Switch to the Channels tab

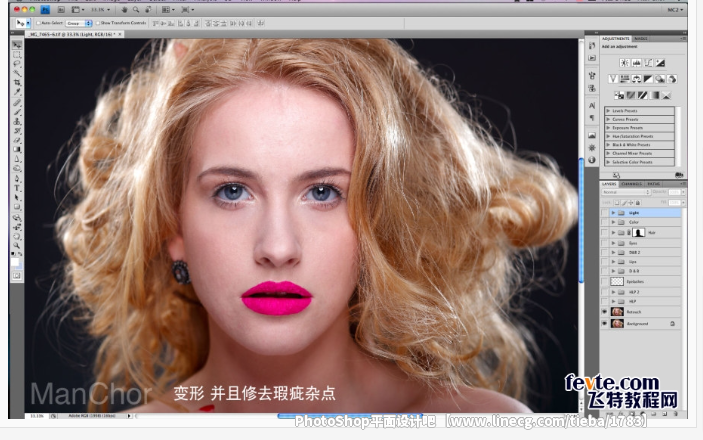[632, 184]
